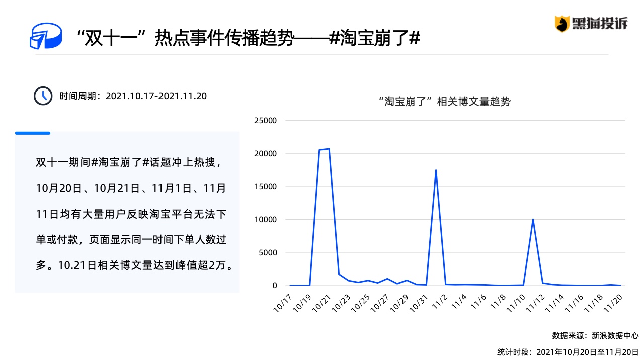Click the 10/21 peak on the line
The image size is (644, 362).
[x=329, y=149]
